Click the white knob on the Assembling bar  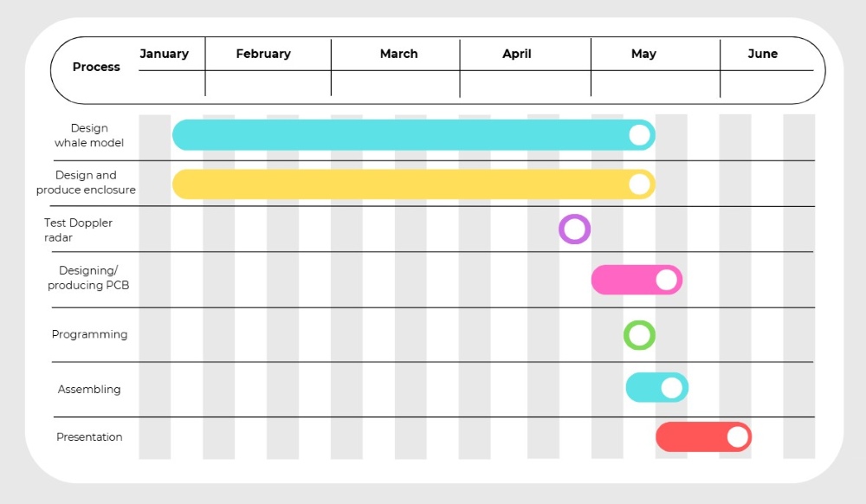672,387
